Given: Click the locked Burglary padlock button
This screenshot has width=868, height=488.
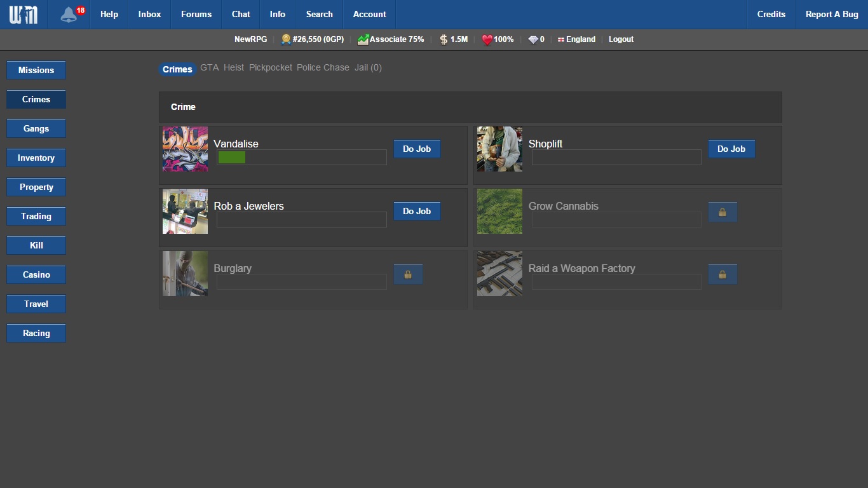Looking at the screenshot, I should (x=408, y=274).
